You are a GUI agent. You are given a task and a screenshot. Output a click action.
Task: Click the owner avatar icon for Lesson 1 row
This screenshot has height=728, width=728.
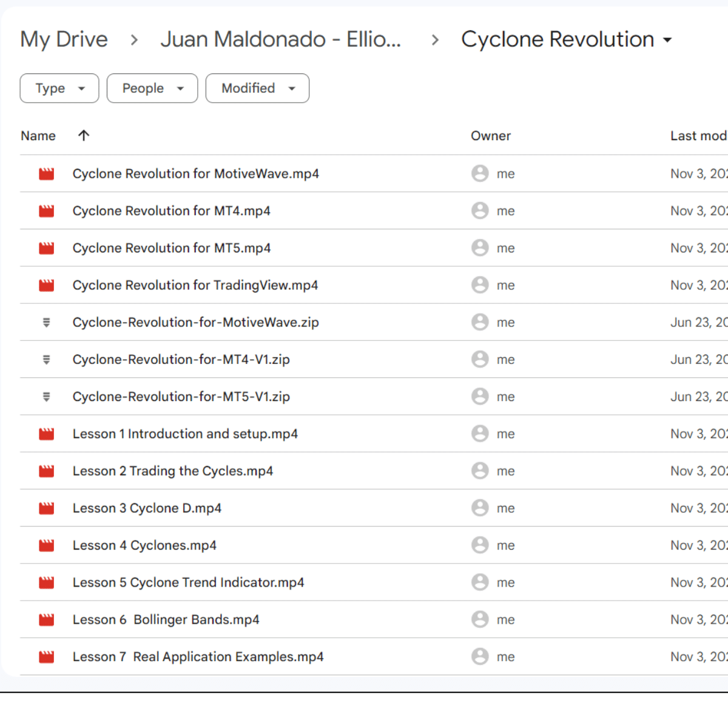tap(480, 434)
